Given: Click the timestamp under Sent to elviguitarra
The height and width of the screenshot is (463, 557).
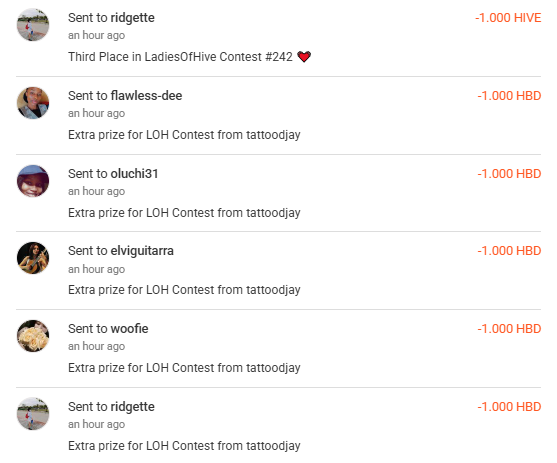Looking at the screenshot, I should (96, 269).
